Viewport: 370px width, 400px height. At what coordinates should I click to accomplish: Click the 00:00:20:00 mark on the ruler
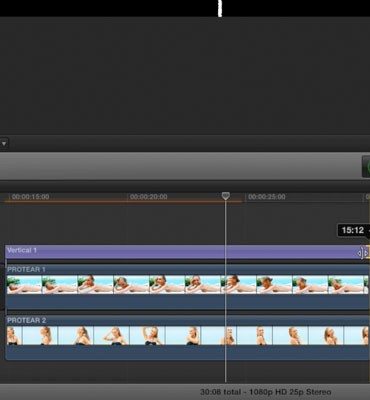(x=149, y=197)
